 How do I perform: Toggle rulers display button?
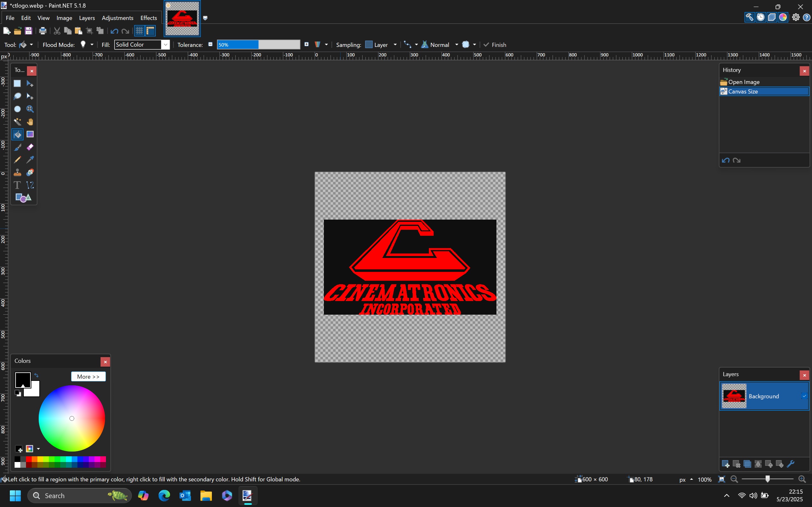151,31
